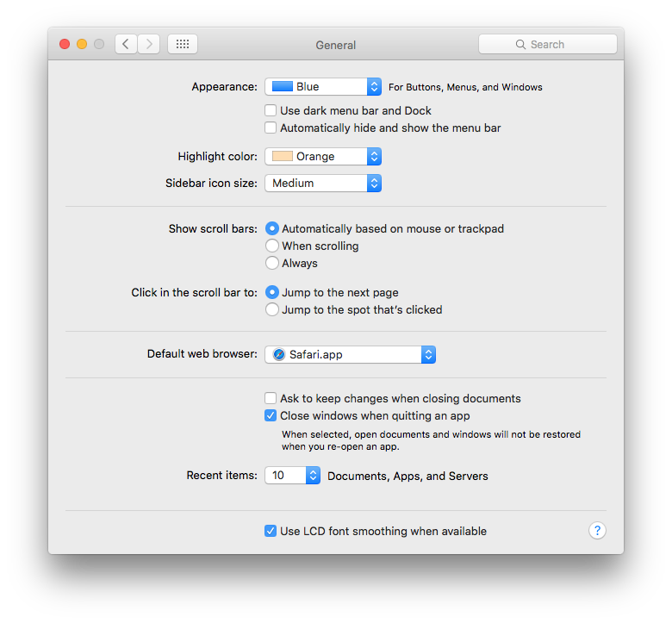Open the help question mark button
This screenshot has width=672, height=623.
tap(597, 531)
